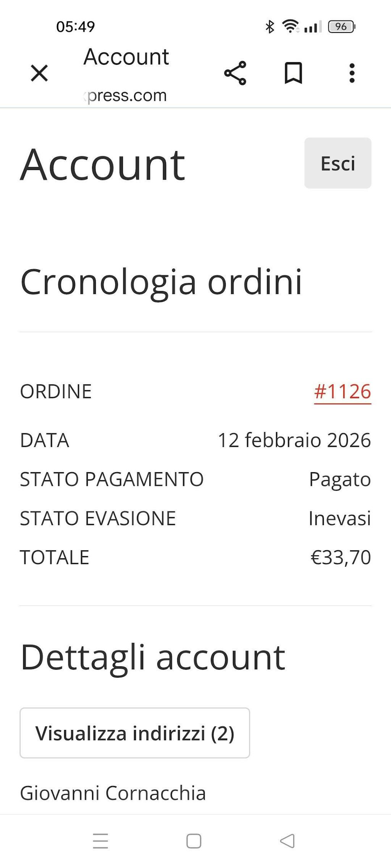
Task: Bookmark this Account page
Action: (x=293, y=73)
